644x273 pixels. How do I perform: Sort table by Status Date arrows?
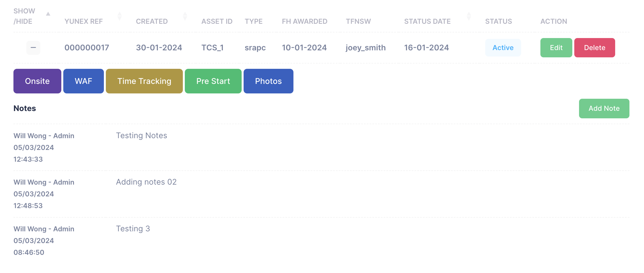469,16
